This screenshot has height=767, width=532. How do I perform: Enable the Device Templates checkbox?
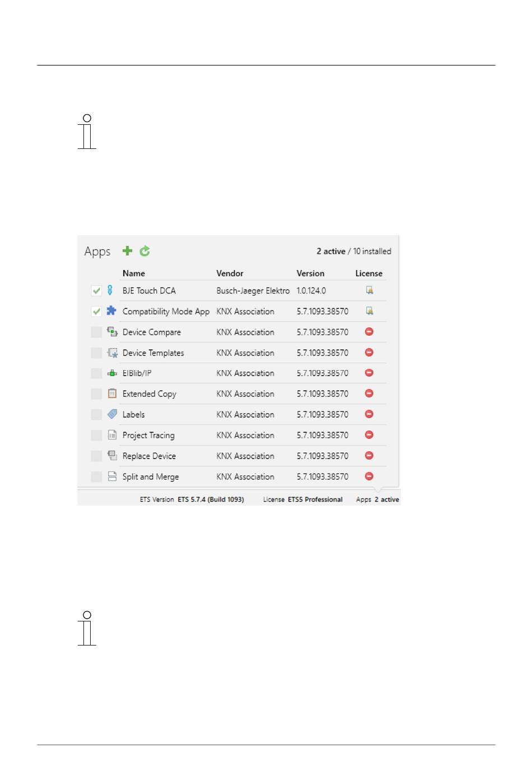96,353
